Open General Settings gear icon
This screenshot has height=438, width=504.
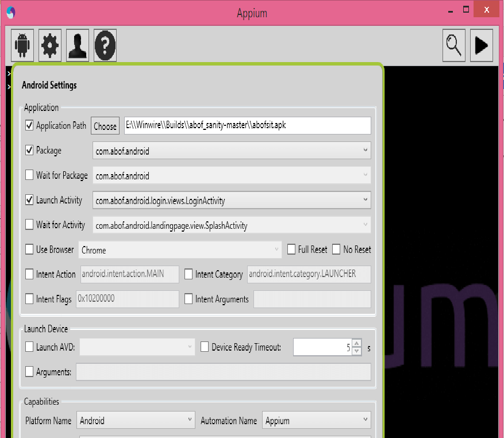[x=50, y=45]
